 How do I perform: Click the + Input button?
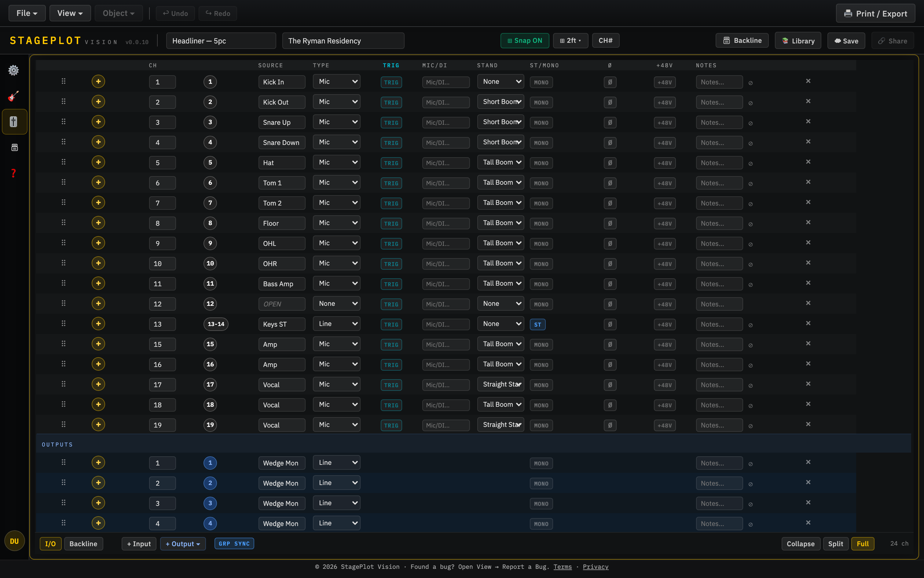click(x=139, y=544)
